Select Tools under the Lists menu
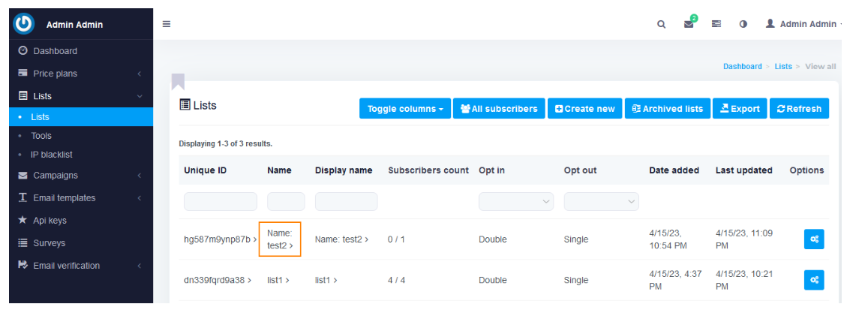 click(41, 136)
